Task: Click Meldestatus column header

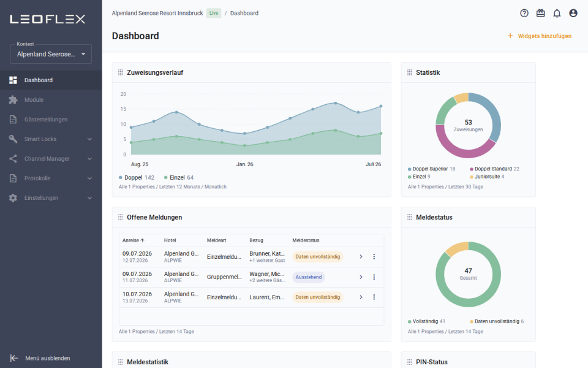Action: (306, 240)
